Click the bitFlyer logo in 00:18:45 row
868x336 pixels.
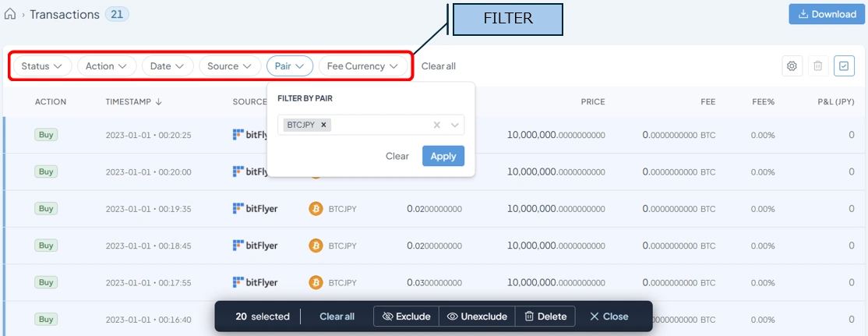pos(256,246)
